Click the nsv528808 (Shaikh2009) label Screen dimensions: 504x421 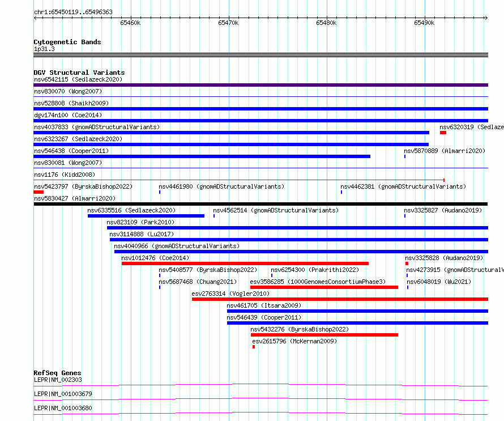click(71, 103)
